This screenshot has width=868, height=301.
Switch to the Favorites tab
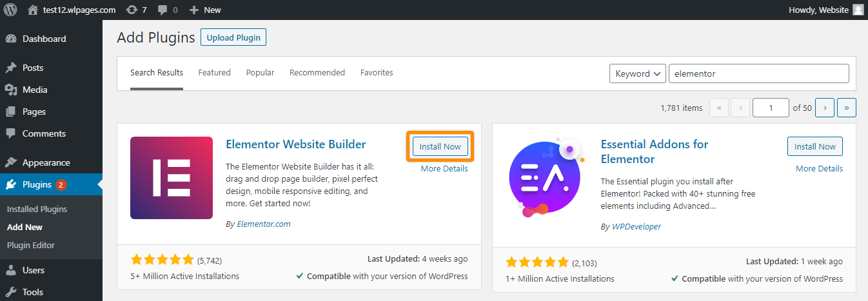coord(377,73)
